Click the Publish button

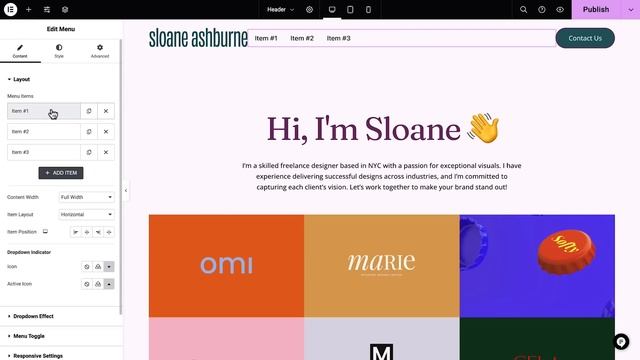point(596,9)
